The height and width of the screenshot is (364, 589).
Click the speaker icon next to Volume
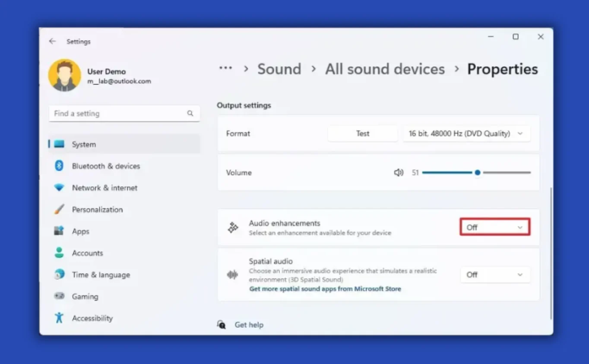pos(398,172)
